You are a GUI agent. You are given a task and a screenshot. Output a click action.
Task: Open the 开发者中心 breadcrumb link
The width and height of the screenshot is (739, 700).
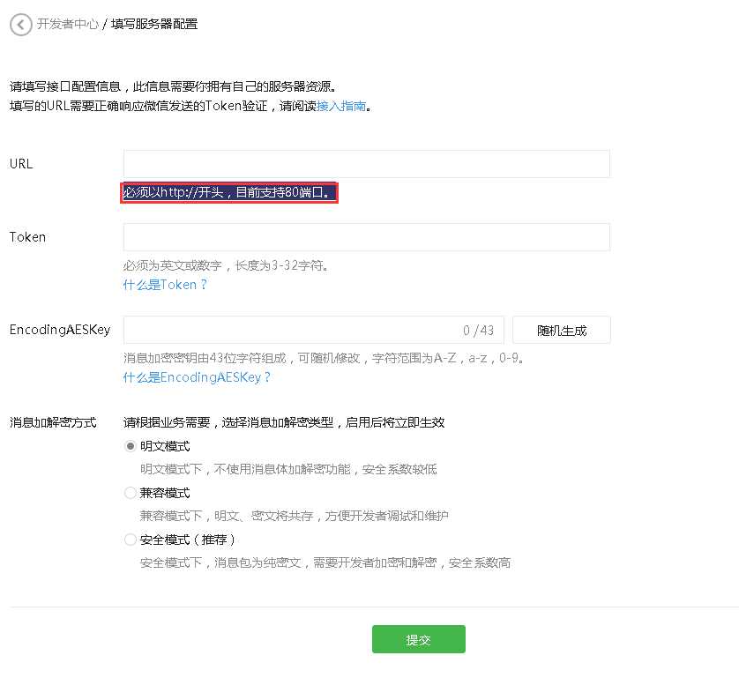coord(68,24)
